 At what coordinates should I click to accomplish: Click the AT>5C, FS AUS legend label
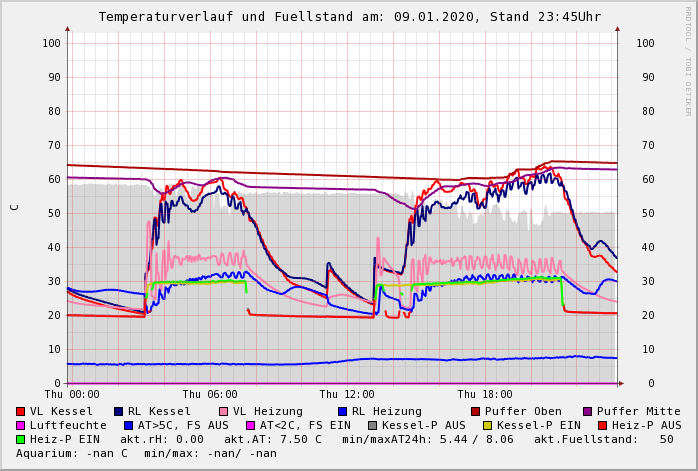(183, 425)
